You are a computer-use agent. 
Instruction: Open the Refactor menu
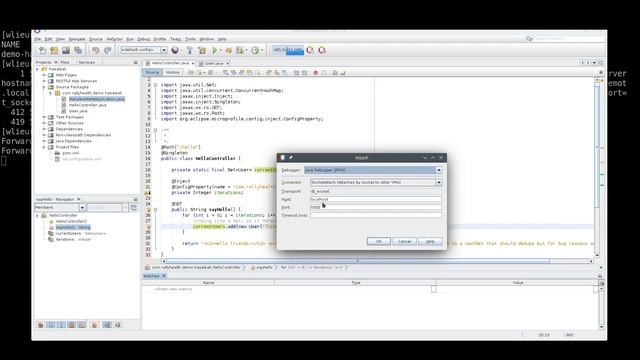(x=114, y=39)
